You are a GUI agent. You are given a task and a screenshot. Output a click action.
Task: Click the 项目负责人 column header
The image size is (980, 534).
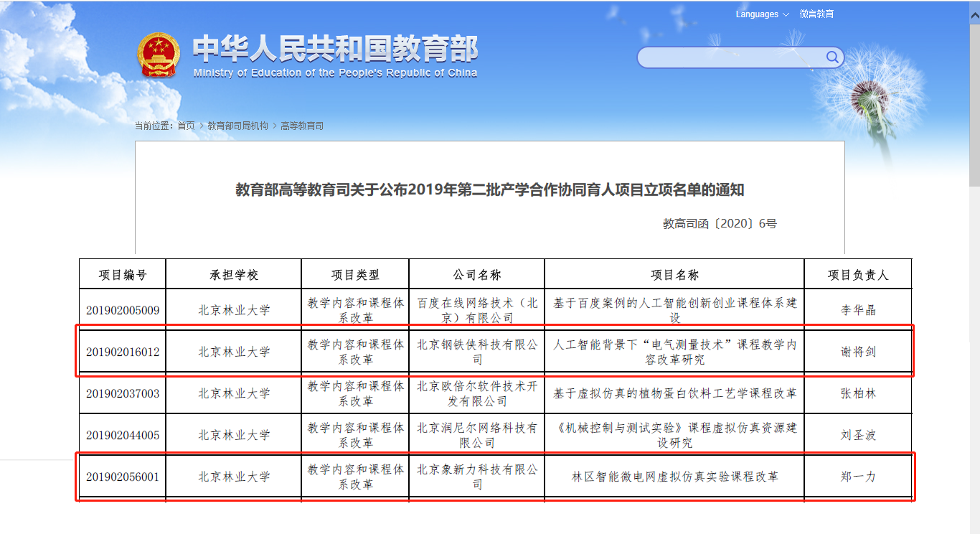click(x=858, y=275)
